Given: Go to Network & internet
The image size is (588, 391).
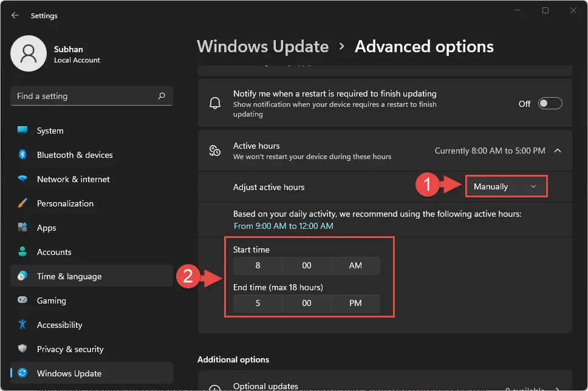Looking at the screenshot, I should pos(92,179).
